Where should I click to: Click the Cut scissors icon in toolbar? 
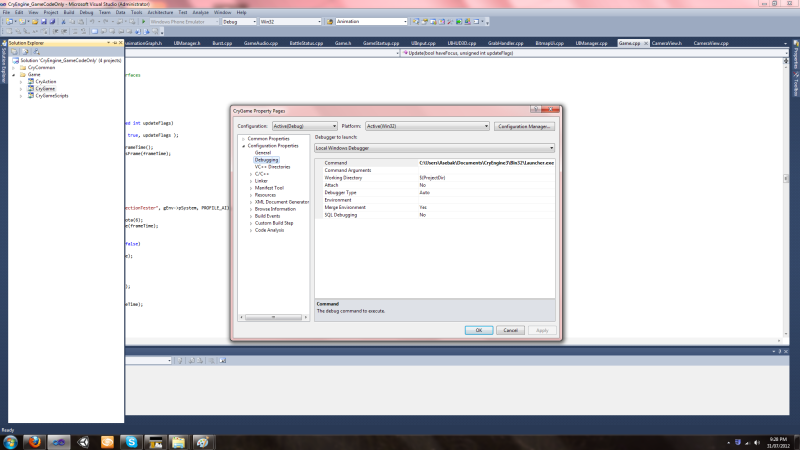click(64, 22)
